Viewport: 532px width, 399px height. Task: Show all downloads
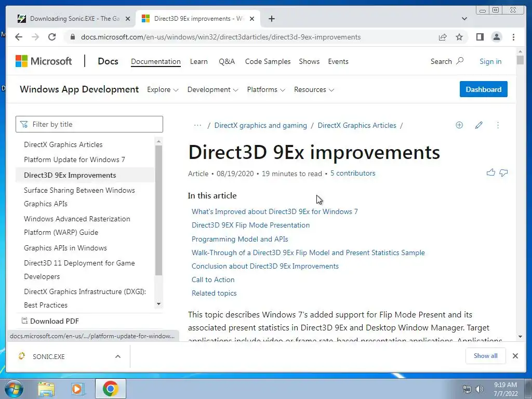coord(486,356)
